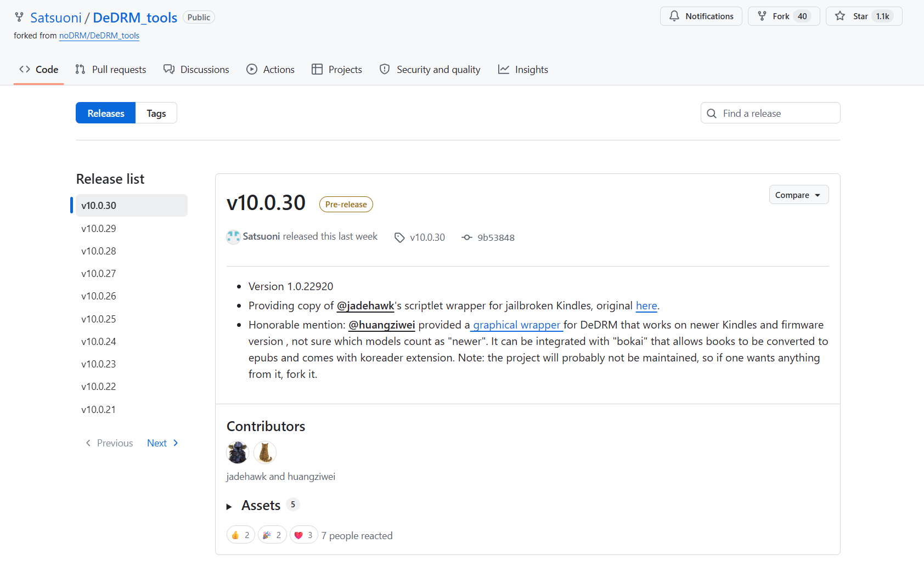Viewport: 924px width, 566px height.
Task: Select v10.0.23 in release list
Action: click(x=132, y=364)
